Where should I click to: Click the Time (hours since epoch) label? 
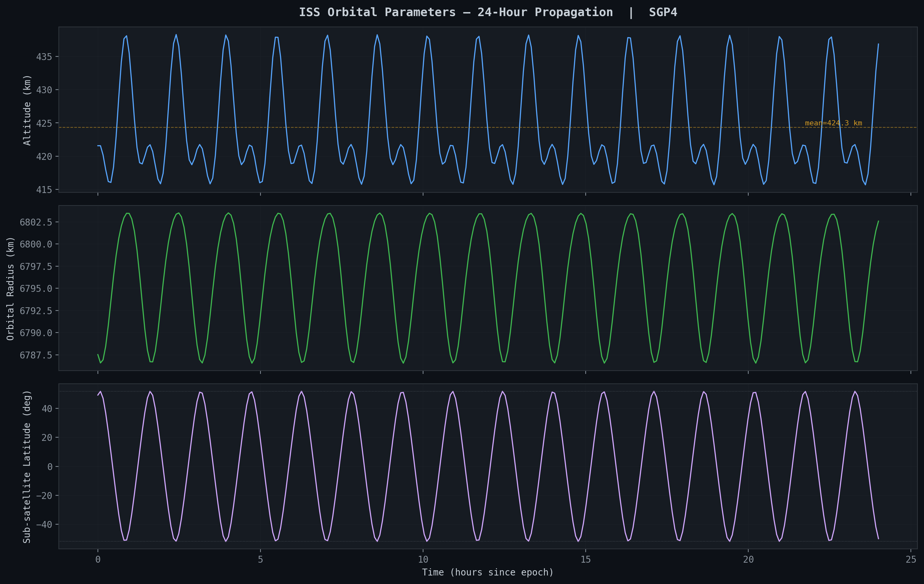pos(488,573)
